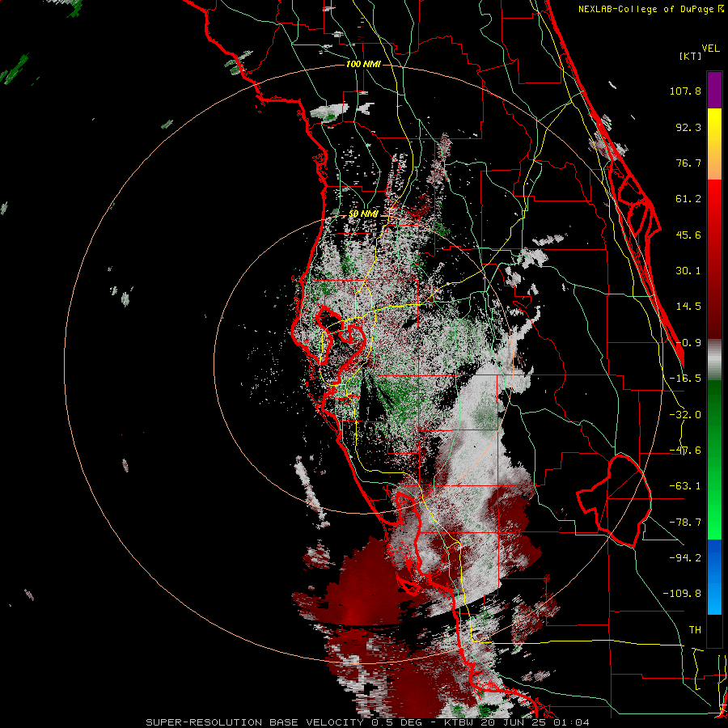Viewport: 728px width, 728px height.
Task: Click the -16.5 velocity scale value
Action: 685,379
